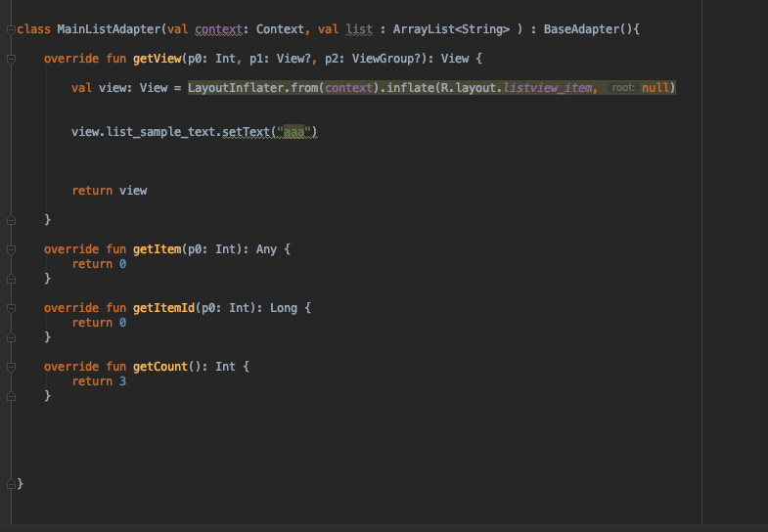This screenshot has height=532, width=768.
Task: Click the underlined 'setText' call
Action: point(246,132)
